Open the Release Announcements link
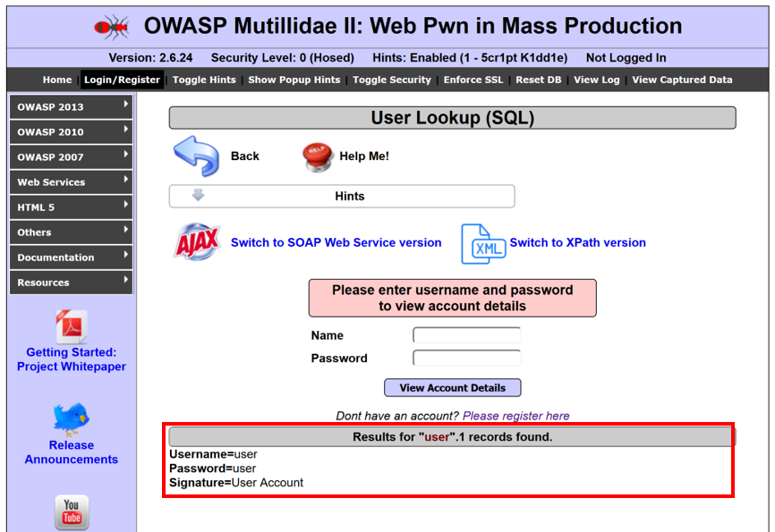Viewport: 775px width, 532px height. [x=72, y=452]
